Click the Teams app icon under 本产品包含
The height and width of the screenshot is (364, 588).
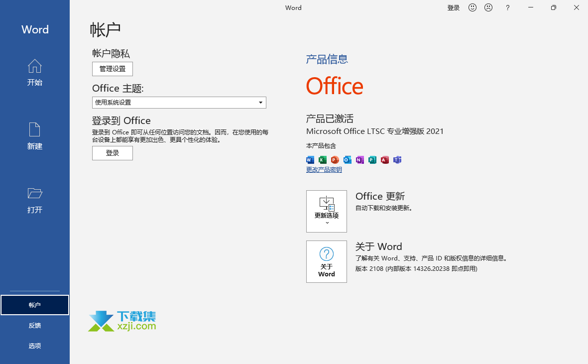coord(397,160)
